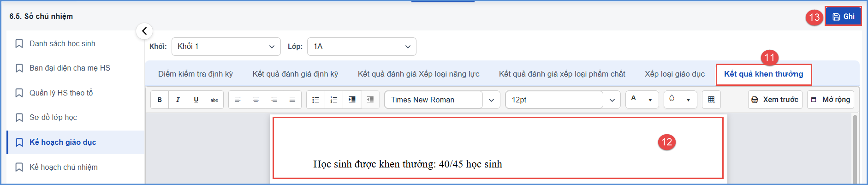Open the Lớp 1A class dropdown
The image size is (868, 185).
pyautogui.click(x=362, y=47)
